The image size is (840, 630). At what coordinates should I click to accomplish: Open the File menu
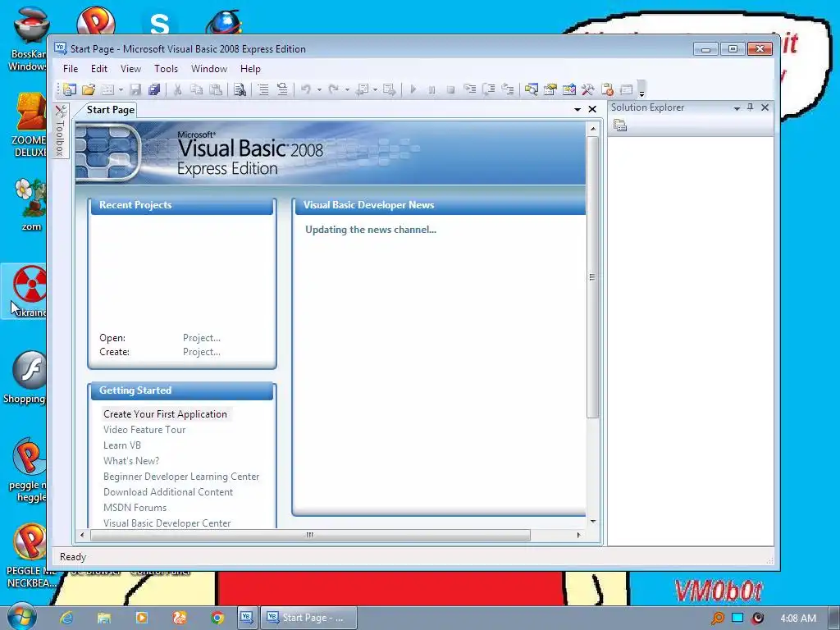click(71, 69)
